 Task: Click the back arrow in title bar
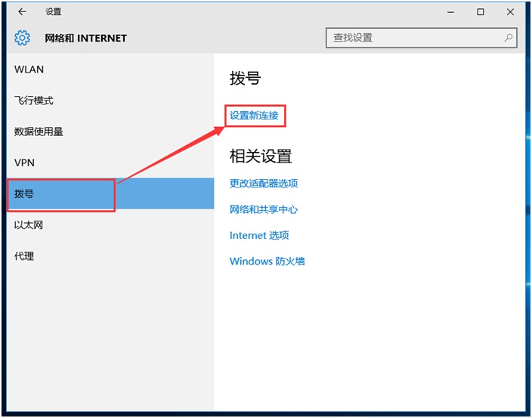(22, 12)
